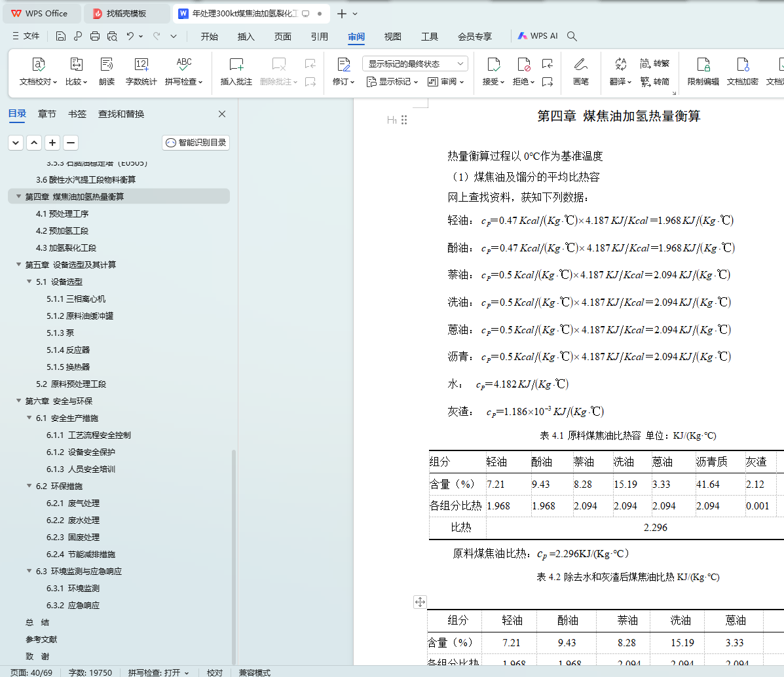Click the WPS AI button
The height and width of the screenshot is (677, 784).
coord(538,36)
